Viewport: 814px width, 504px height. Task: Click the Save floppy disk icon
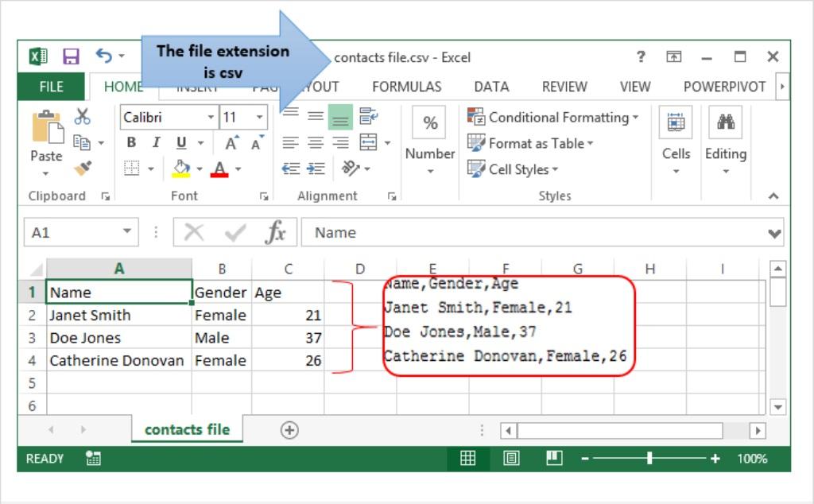tap(71, 56)
